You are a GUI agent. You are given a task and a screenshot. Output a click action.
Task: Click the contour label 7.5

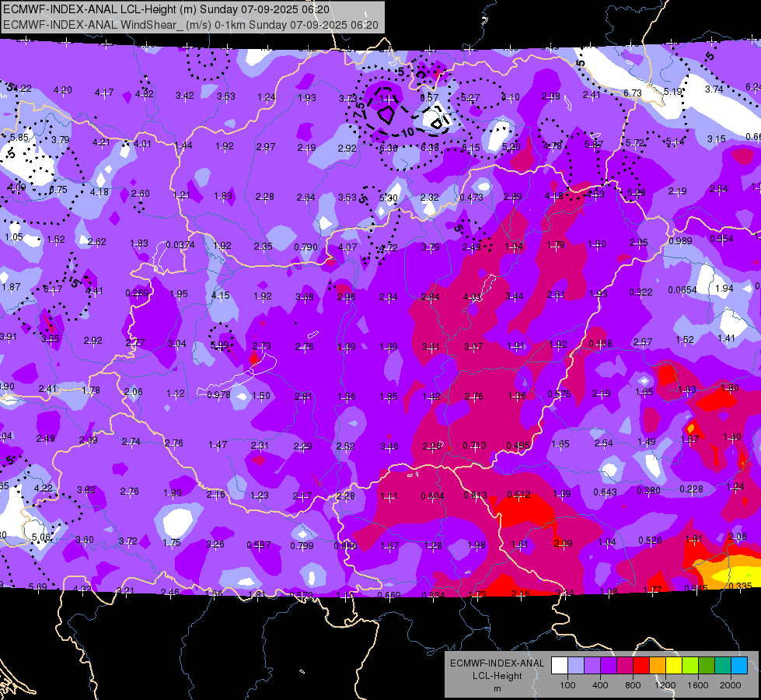[x=359, y=109]
